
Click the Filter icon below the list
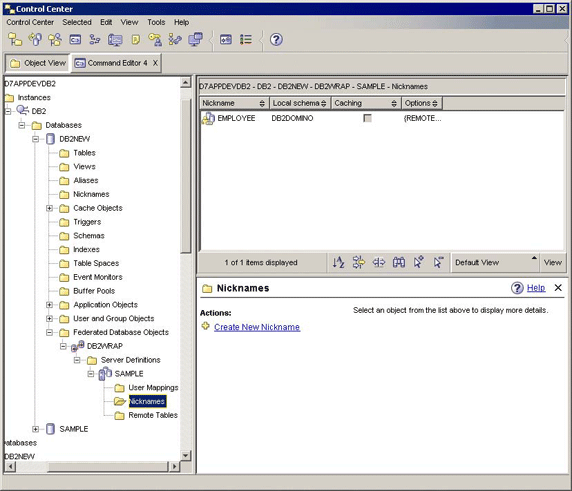coord(359,262)
